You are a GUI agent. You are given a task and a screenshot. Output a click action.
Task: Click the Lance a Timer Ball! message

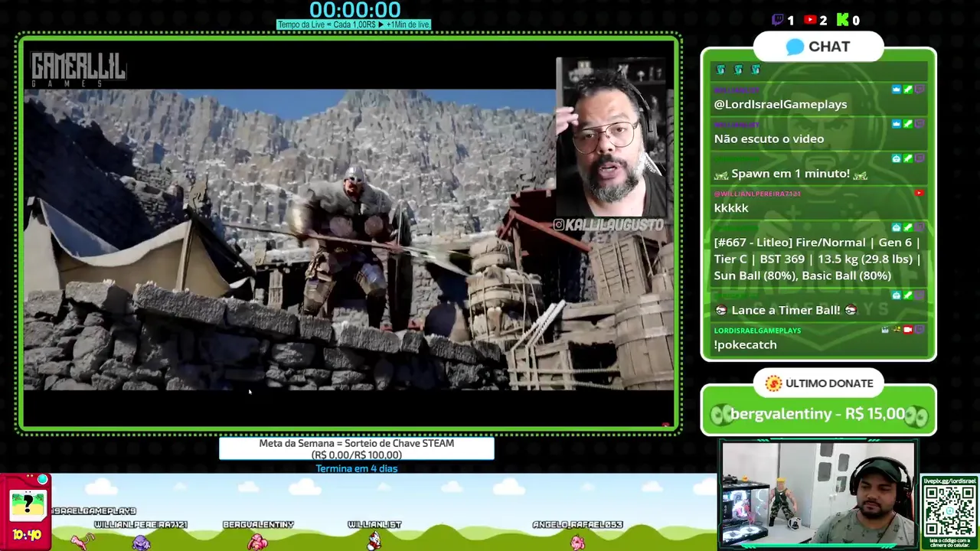[x=786, y=310]
